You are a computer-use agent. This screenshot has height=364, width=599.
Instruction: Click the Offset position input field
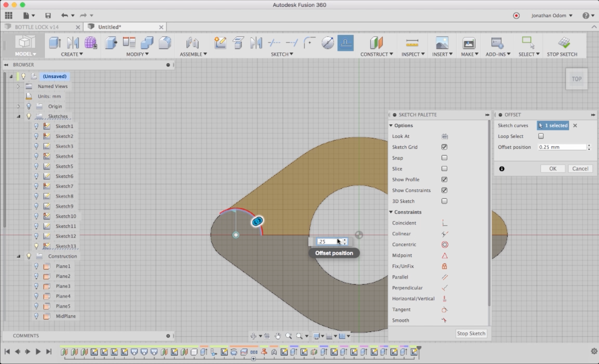click(562, 147)
